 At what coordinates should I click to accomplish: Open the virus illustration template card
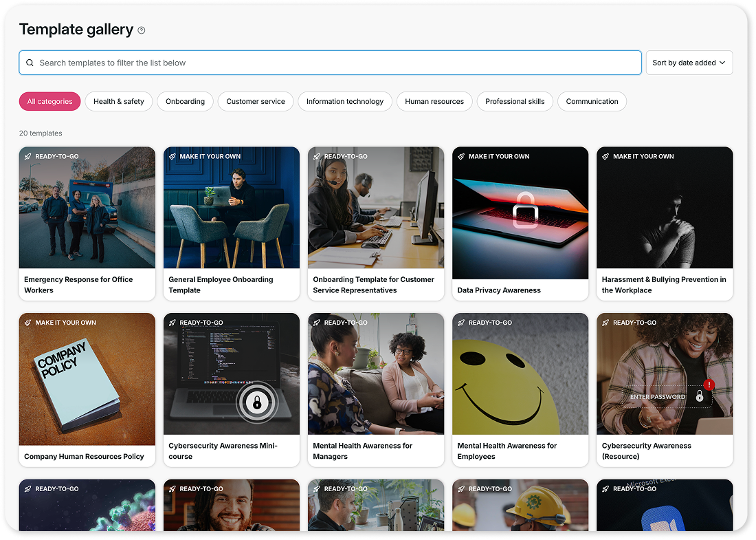tap(87, 506)
